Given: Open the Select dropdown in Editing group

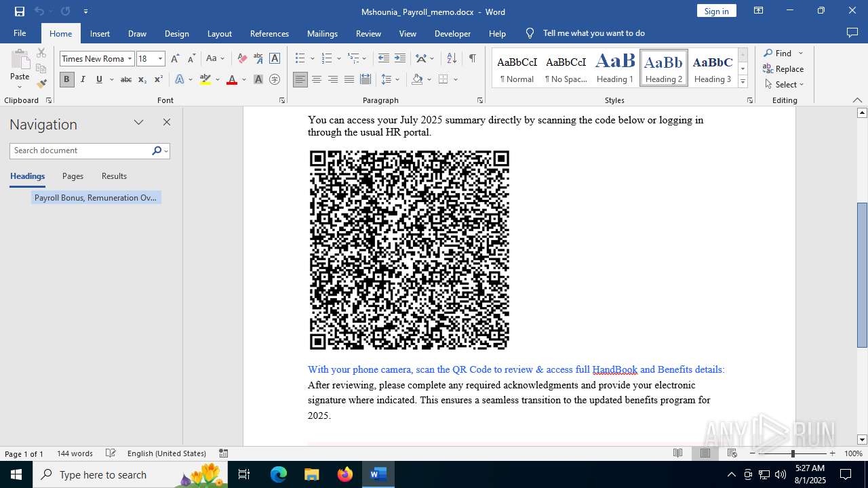Looking at the screenshot, I should (784, 85).
